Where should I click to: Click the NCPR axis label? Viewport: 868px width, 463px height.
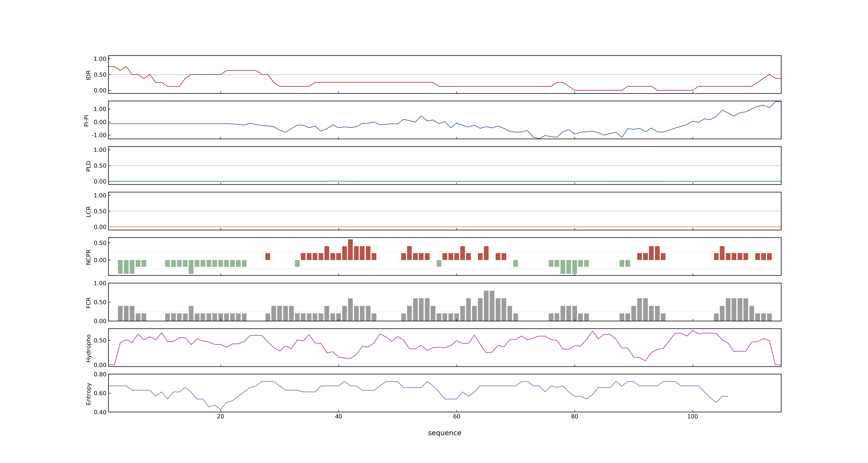[x=88, y=257]
